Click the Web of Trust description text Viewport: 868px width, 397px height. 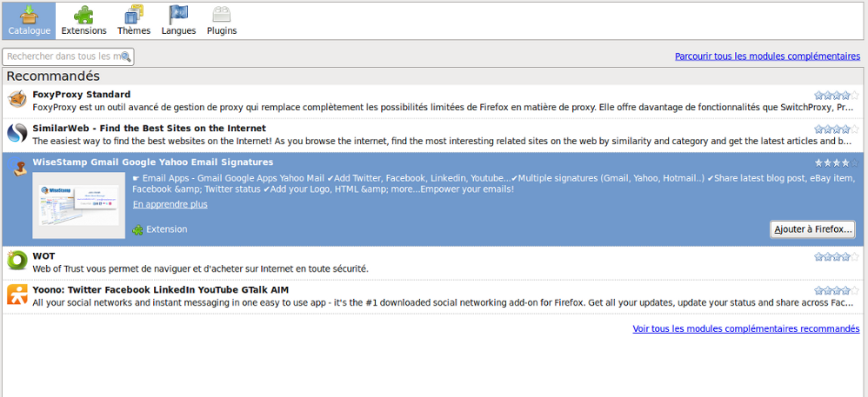[200, 268]
